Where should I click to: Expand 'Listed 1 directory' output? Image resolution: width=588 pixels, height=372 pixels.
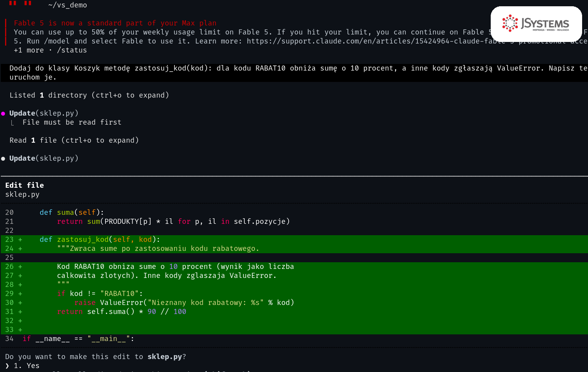click(x=89, y=95)
